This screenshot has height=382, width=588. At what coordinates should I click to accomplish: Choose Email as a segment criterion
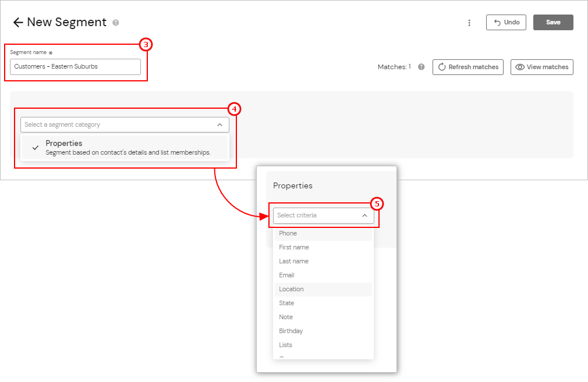coord(286,275)
